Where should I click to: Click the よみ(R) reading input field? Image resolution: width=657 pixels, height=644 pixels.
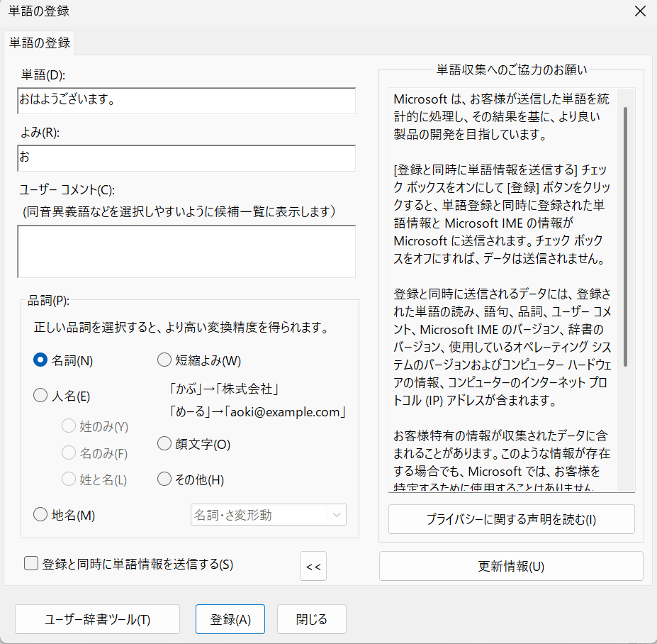[x=186, y=158]
